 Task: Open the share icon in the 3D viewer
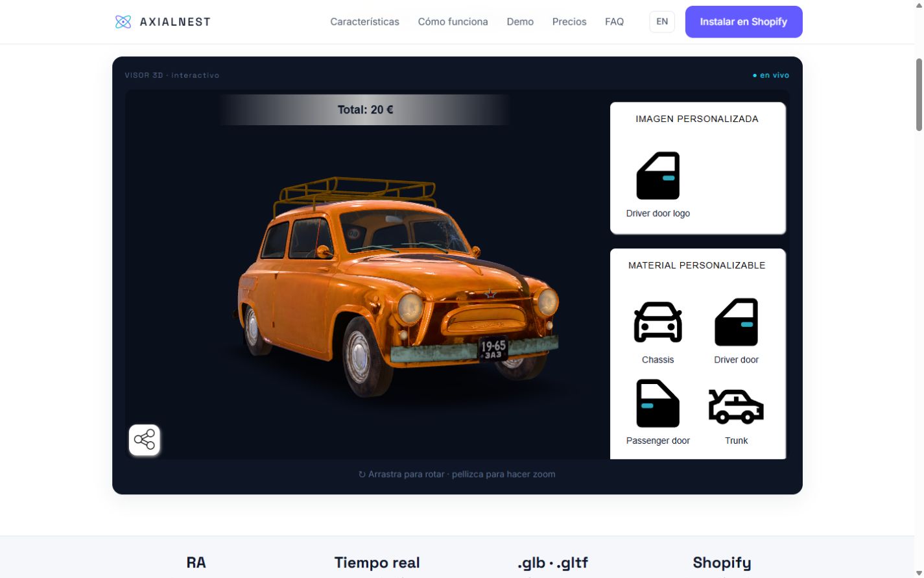click(145, 440)
